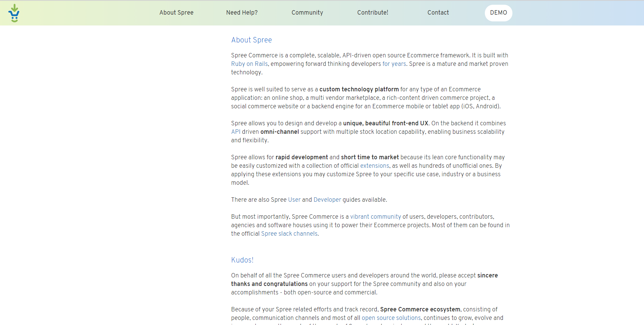Click the bold 'rapid development' text
This screenshot has height=325, width=644.
pos(302,157)
